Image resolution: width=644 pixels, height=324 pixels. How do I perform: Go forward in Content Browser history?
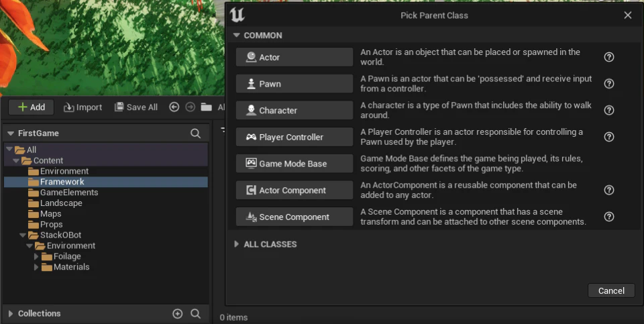click(190, 107)
